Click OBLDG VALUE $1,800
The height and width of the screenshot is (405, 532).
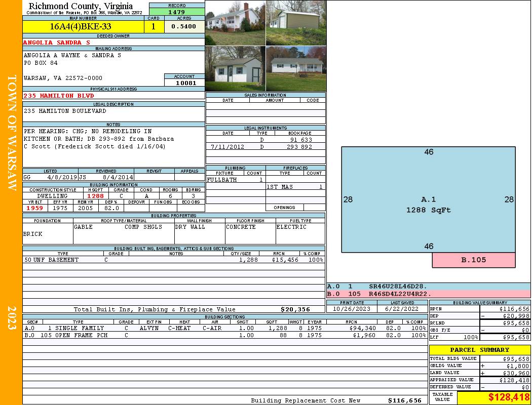[x=518, y=366]
